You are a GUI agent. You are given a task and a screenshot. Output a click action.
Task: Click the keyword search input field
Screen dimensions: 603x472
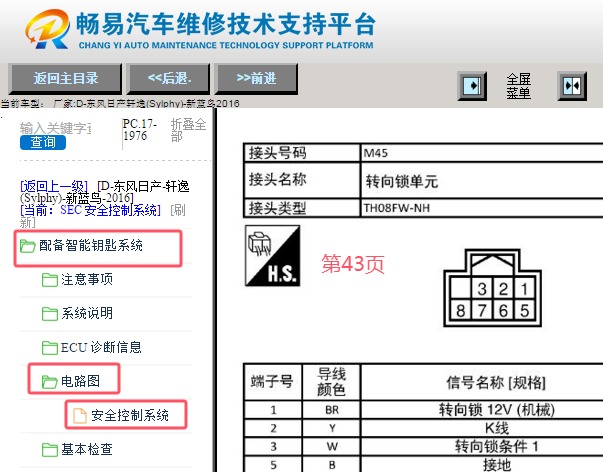click(56, 128)
